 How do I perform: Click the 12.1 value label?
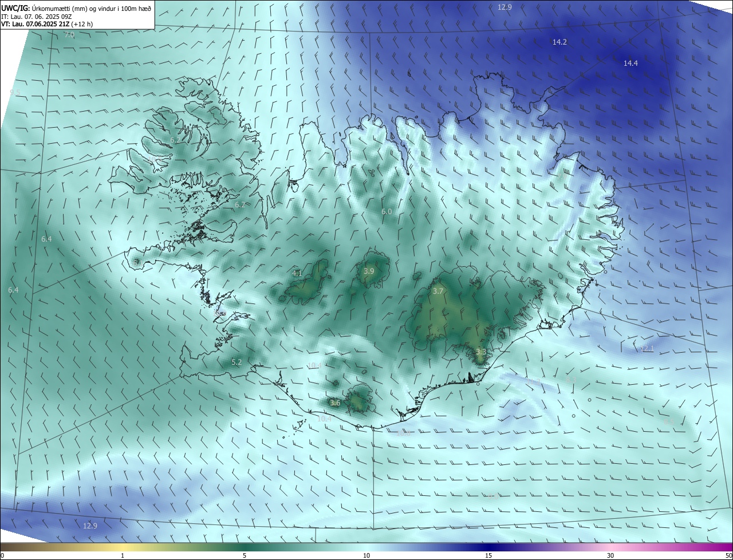pos(647,349)
